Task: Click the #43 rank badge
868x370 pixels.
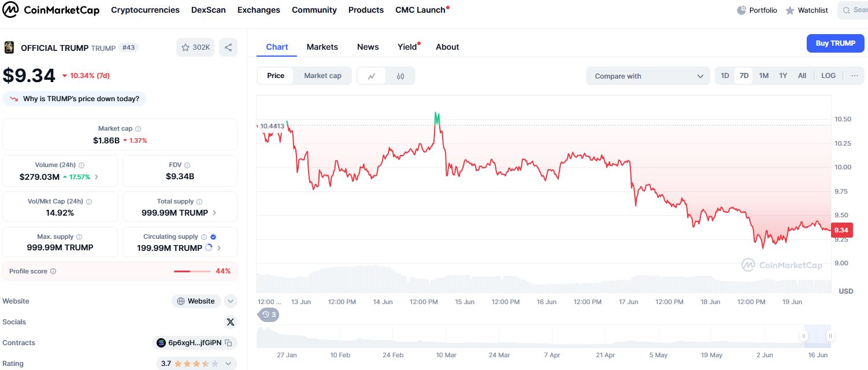Action: coord(128,47)
